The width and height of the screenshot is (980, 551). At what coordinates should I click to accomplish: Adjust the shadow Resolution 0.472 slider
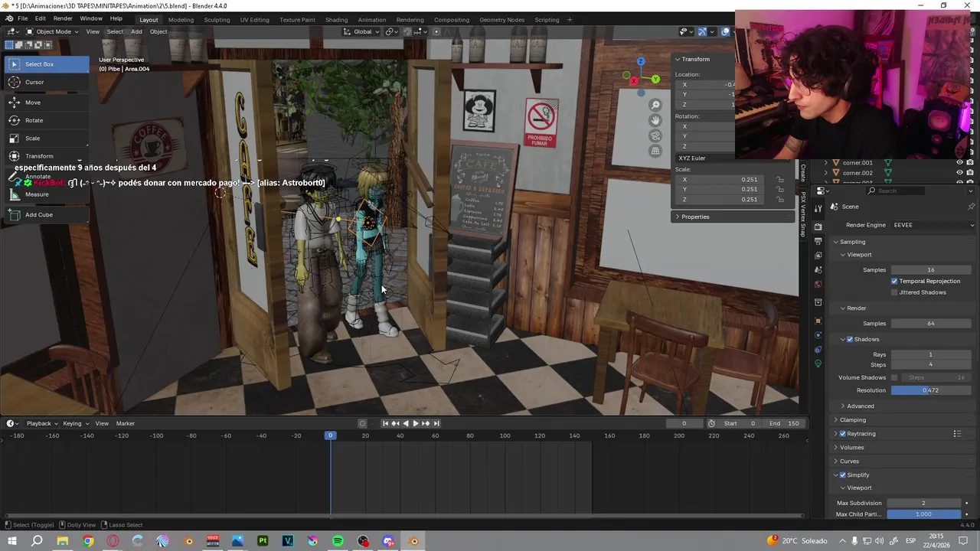point(930,390)
